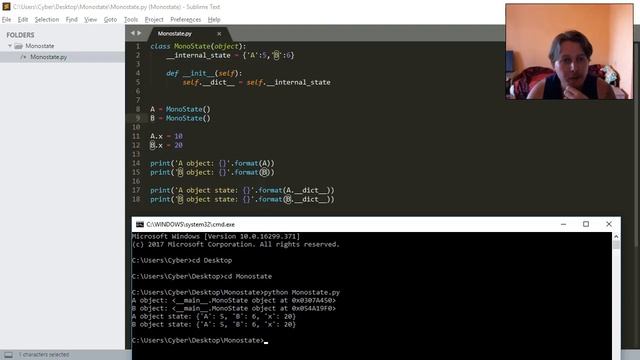Click print 'B object:' code line
This screenshot has height=360, width=640.
point(212,172)
